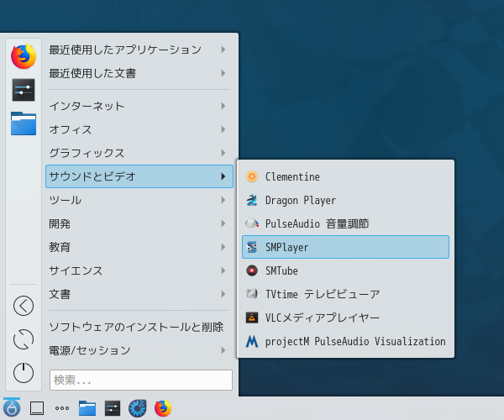Image resolution: width=504 pixels, height=420 pixels.
Task: Open the 最近使用した文書 entry
Action: click(x=139, y=73)
